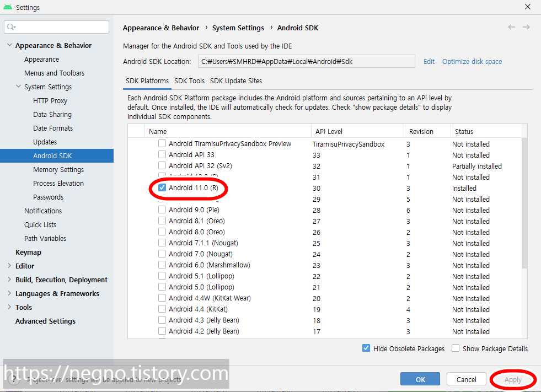Viewport: 541px width, 392px height.
Task: Open Memory Settings page
Action: (x=58, y=170)
